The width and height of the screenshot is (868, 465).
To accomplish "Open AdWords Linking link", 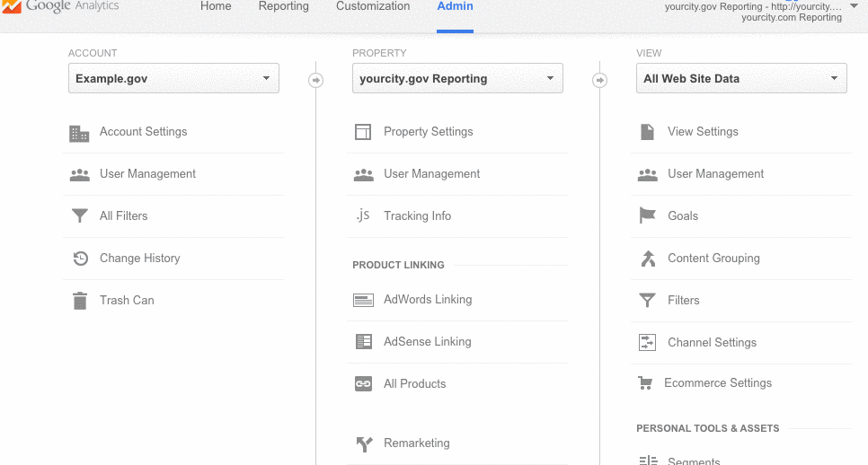I will tap(428, 299).
